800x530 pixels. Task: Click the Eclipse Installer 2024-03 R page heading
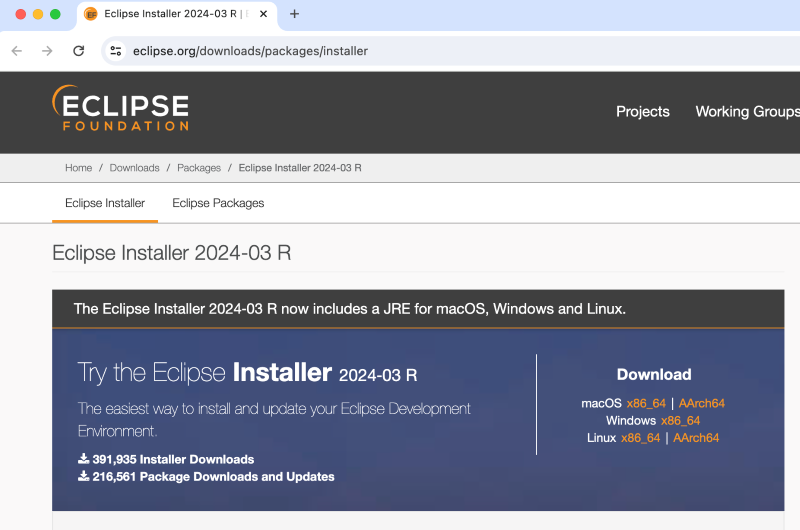click(171, 253)
